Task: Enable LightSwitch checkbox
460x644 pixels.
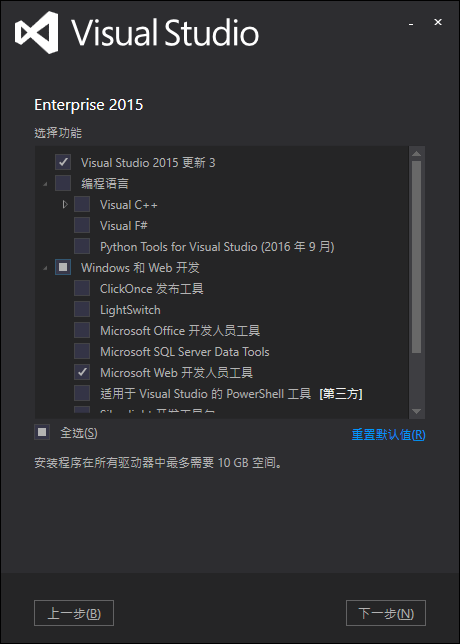Action: point(82,309)
